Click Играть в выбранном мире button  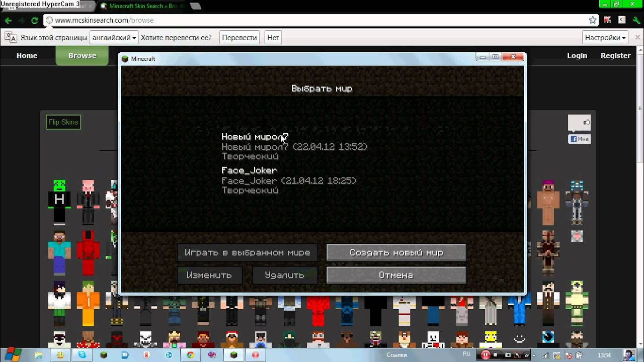point(247,252)
